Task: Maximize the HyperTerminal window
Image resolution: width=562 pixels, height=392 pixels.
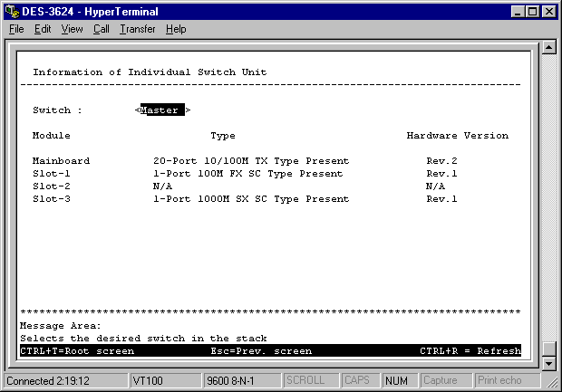Action: pos(533,12)
